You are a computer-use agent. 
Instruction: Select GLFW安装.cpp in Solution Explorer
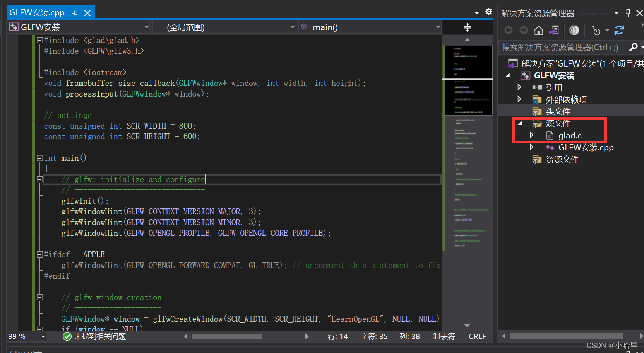[x=586, y=147]
